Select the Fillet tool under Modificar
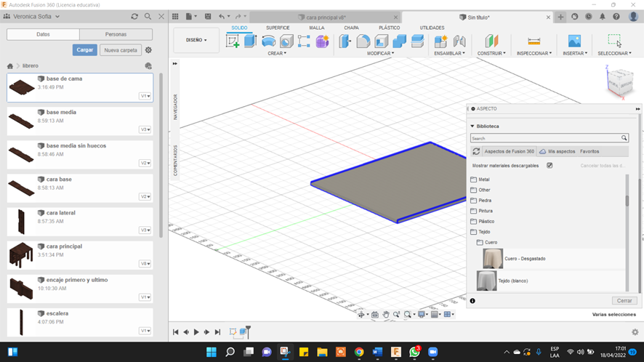 pyautogui.click(x=363, y=41)
